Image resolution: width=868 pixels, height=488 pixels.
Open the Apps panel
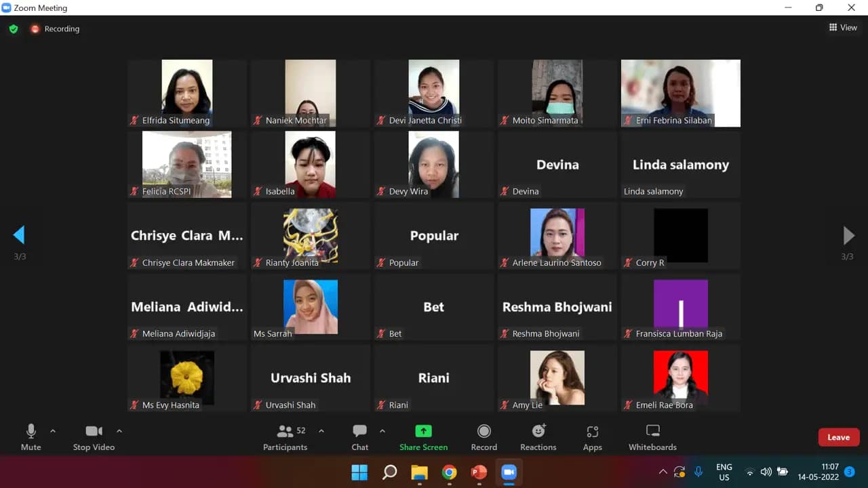coord(592,437)
